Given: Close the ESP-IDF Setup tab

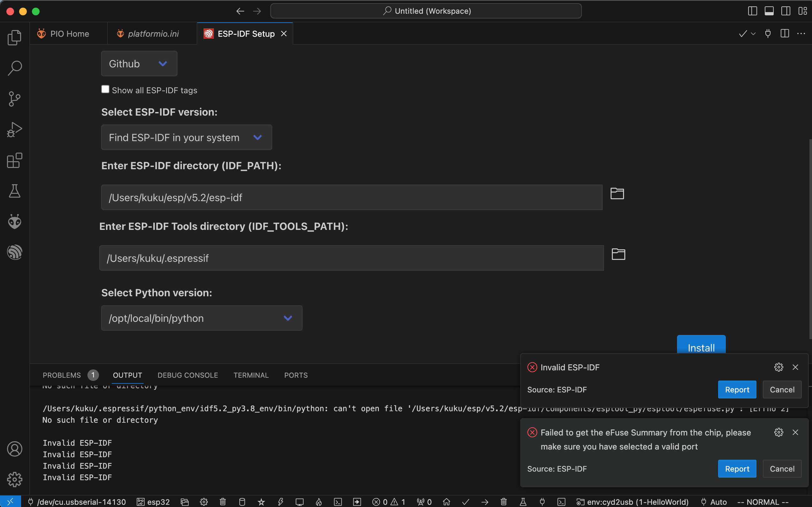Looking at the screenshot, I should (x=284, y=34).
